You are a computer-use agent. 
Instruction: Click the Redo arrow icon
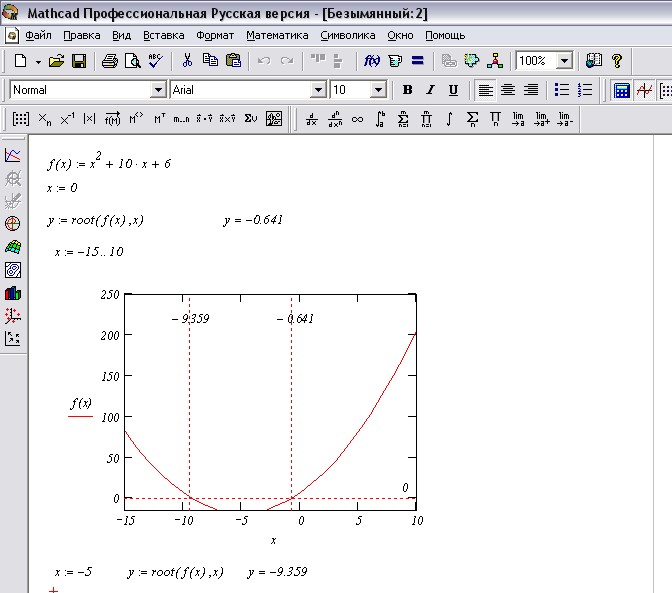pos(286,61)
